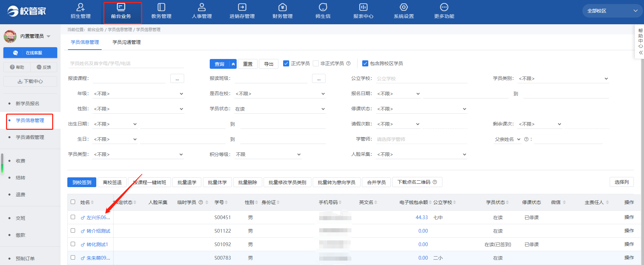Tick the checkbox for 转化测试1 row
The width and height of the screenshot is (644, 265).
click(x=73, y=244)
